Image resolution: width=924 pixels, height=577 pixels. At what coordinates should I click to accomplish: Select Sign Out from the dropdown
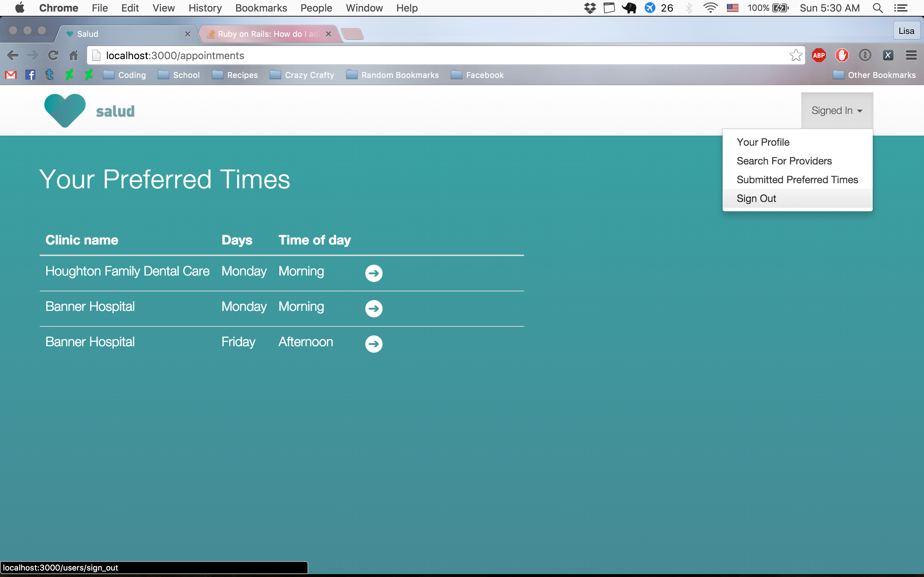[x=756, y=198]
